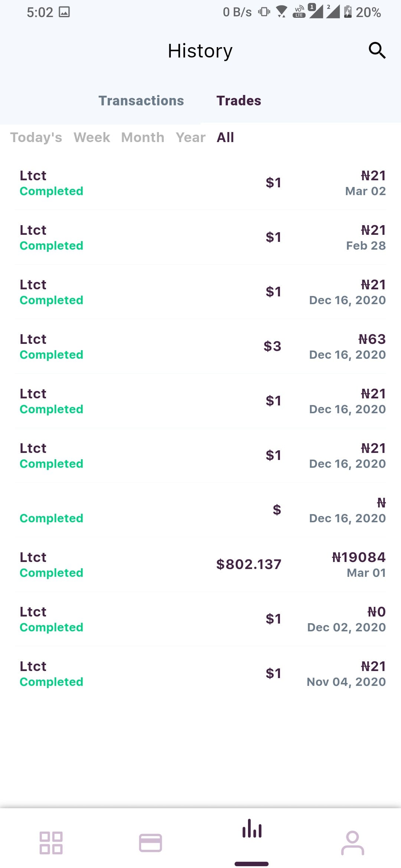The height and width of the screenshot is (868, 401).
Task: Filter history by Week
Action: [x=92, y=137]
